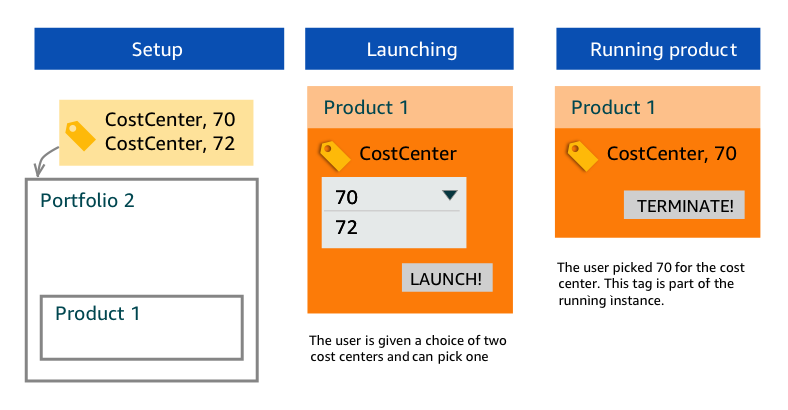Select the 70 value in the dropdown
Screen dimensions: 788x410
pos(347,197)
